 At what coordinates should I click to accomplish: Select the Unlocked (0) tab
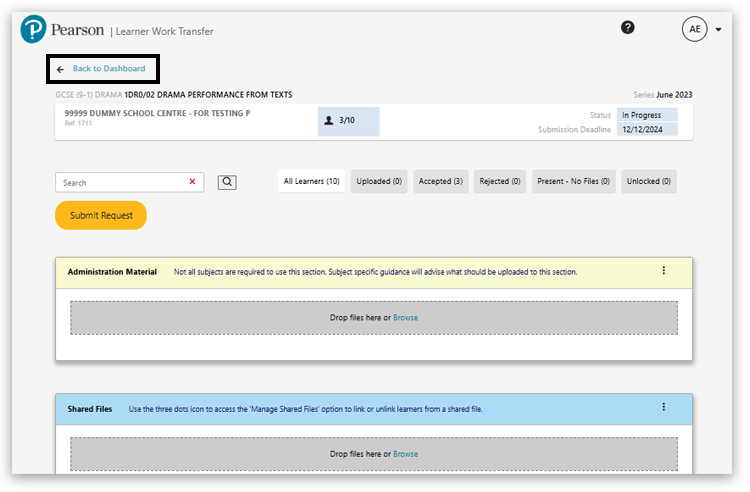(x=649, y=181)
